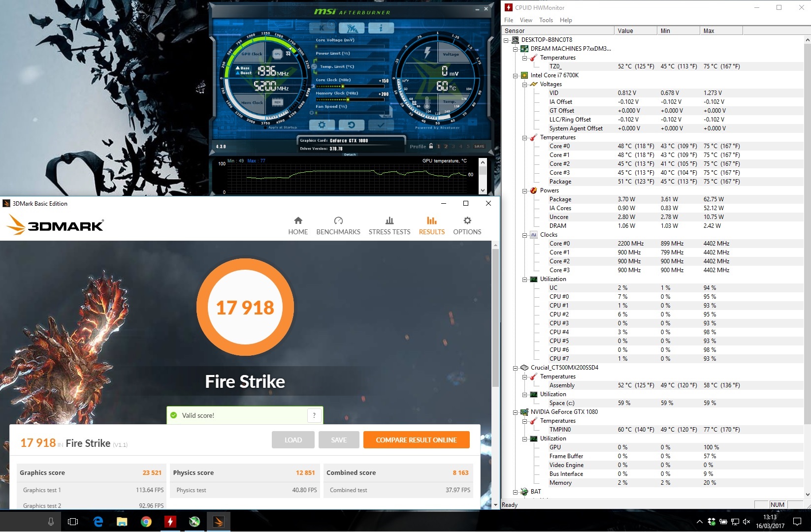The image size is (811, 532).
Task: Click COMPARE RESULT ONLINE button
Action: [x=417, y=440]
